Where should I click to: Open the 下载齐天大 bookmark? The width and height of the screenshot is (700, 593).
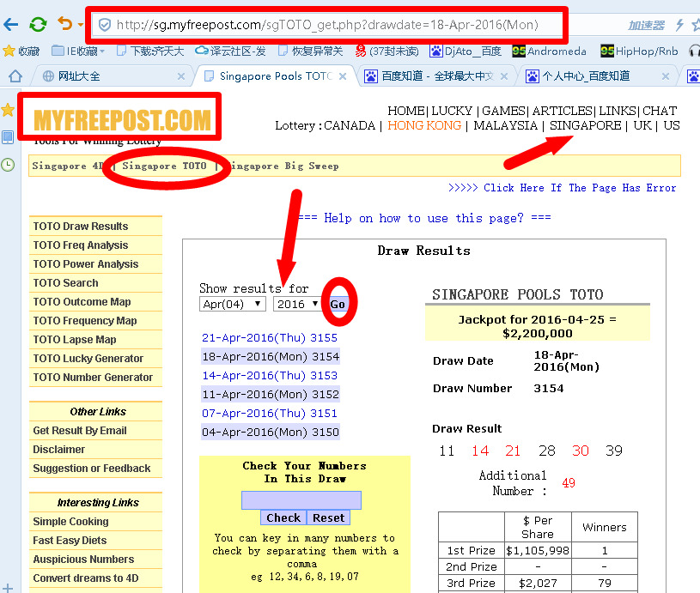pyautogui.click(x=150, y=51)
